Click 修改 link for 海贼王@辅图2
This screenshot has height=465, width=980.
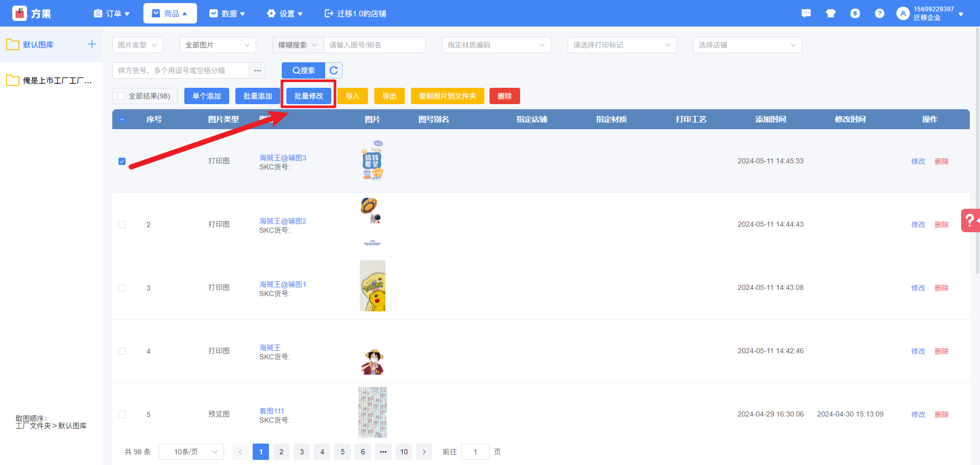918,225
